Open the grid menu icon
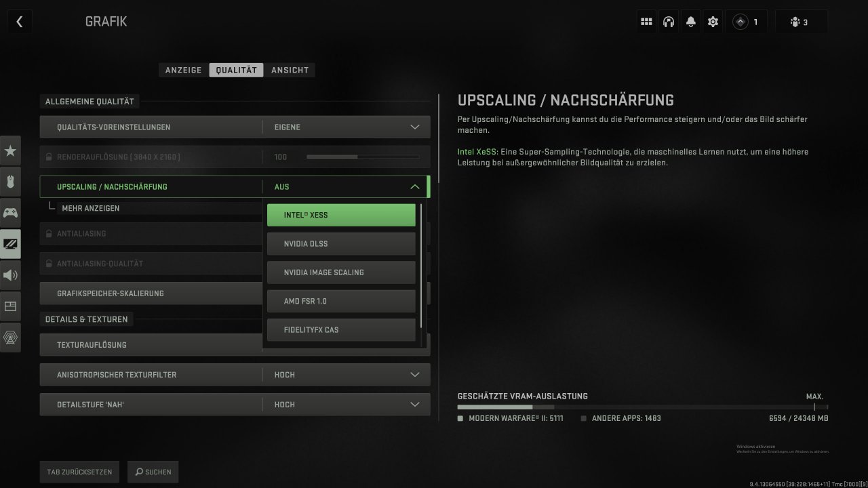 tap(646, 22)
